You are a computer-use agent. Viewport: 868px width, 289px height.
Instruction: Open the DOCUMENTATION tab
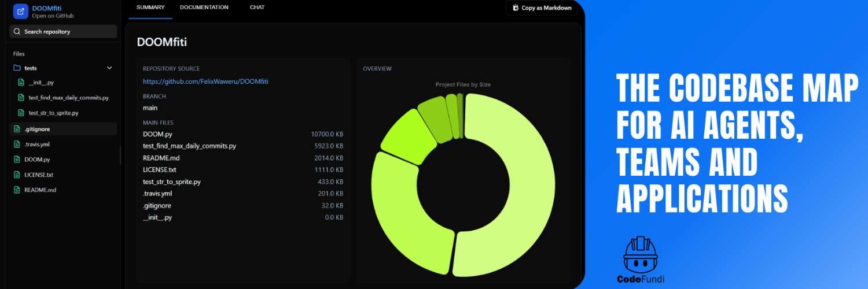204,8
